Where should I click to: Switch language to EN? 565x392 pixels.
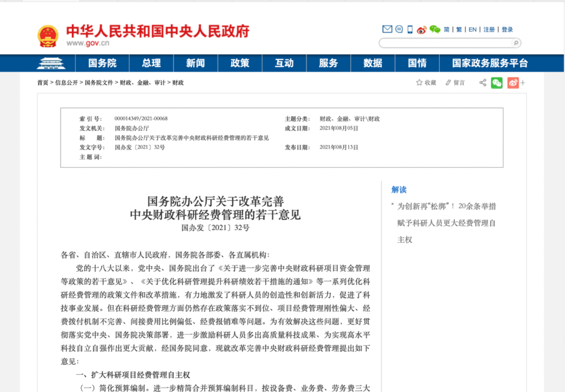[x=472, y=30]
